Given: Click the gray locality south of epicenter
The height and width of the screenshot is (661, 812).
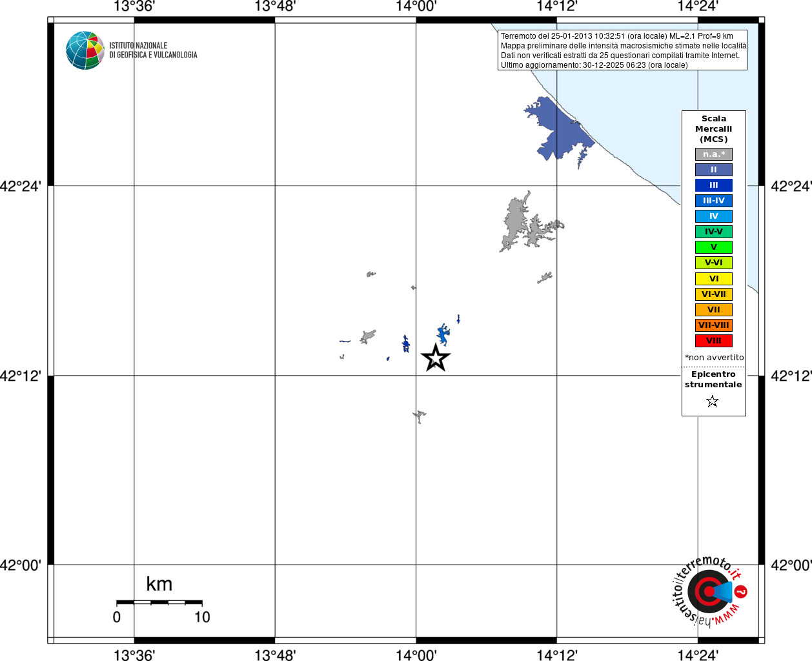Looking at the screenshot, I should (420, 416).
